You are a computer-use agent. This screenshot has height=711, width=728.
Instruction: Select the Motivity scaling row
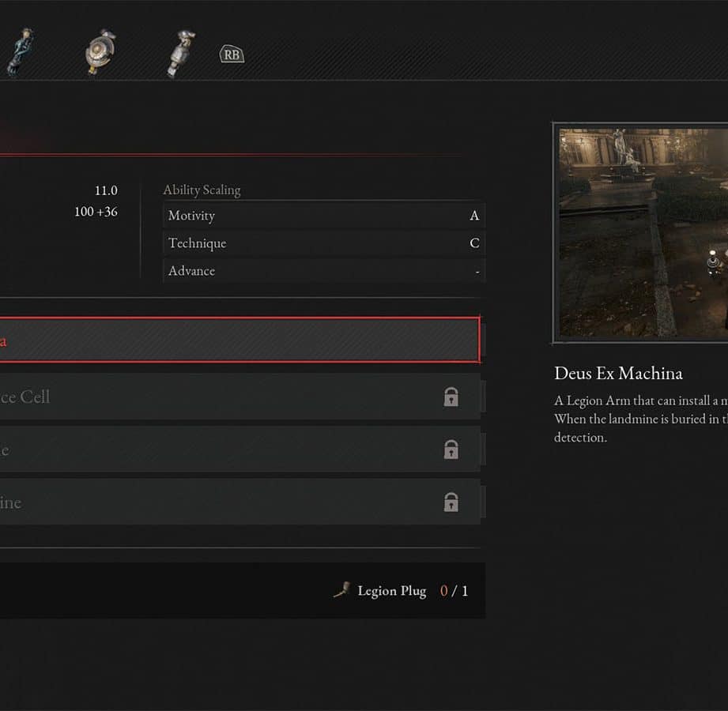click(x=324, y=216)
